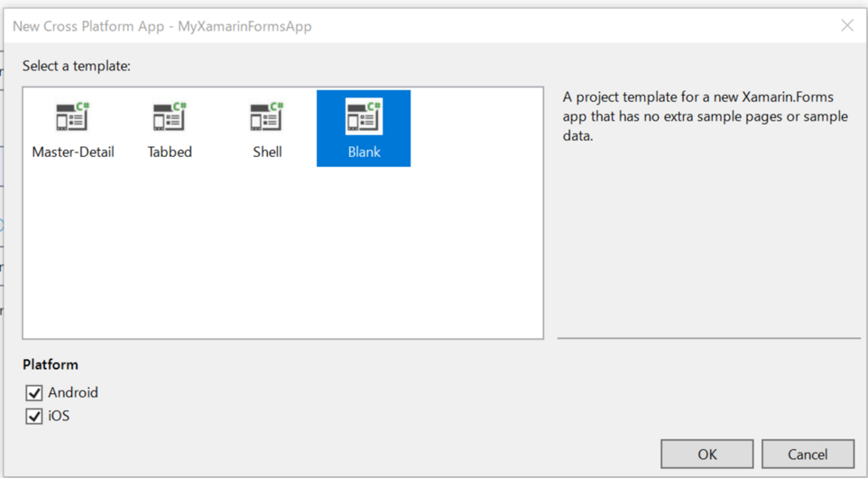Click the Platform section heading
This screenshot has width=868, height=478.
pos(50,365)
